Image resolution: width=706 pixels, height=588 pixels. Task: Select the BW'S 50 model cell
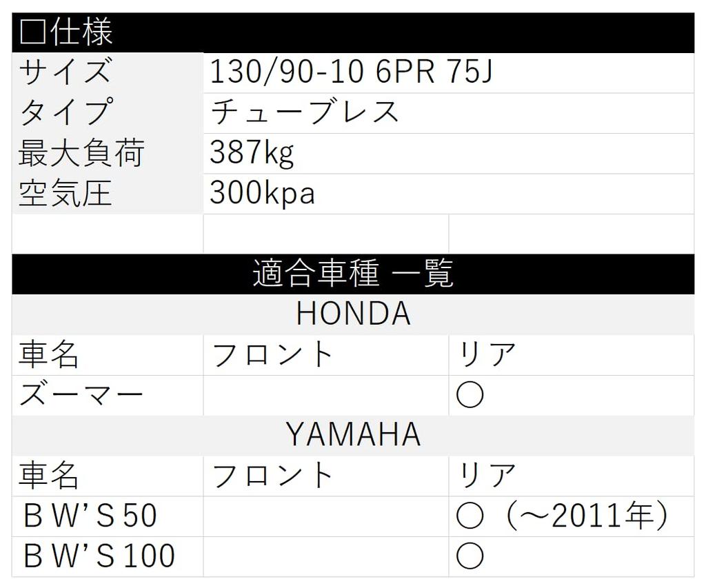point(90,516)
